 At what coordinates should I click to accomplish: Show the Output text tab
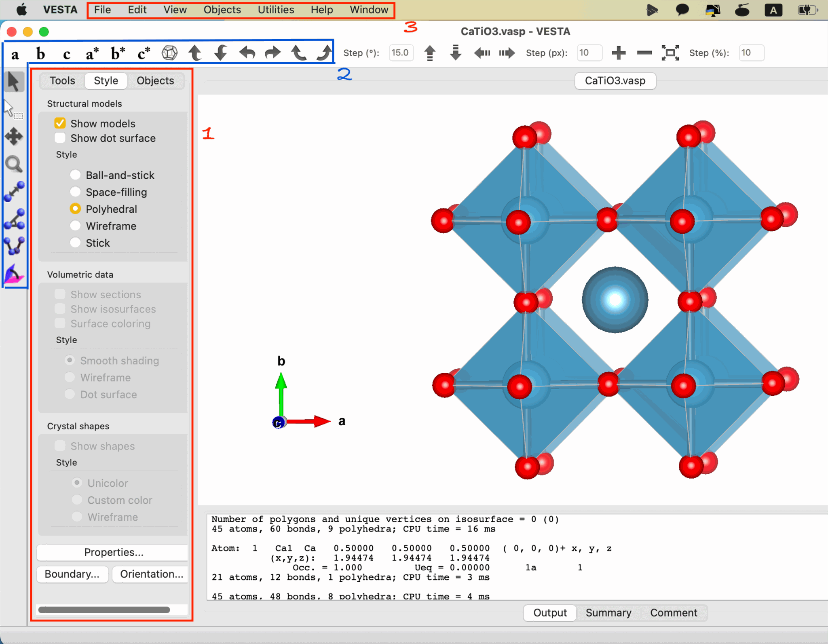(x=550, y=613)
